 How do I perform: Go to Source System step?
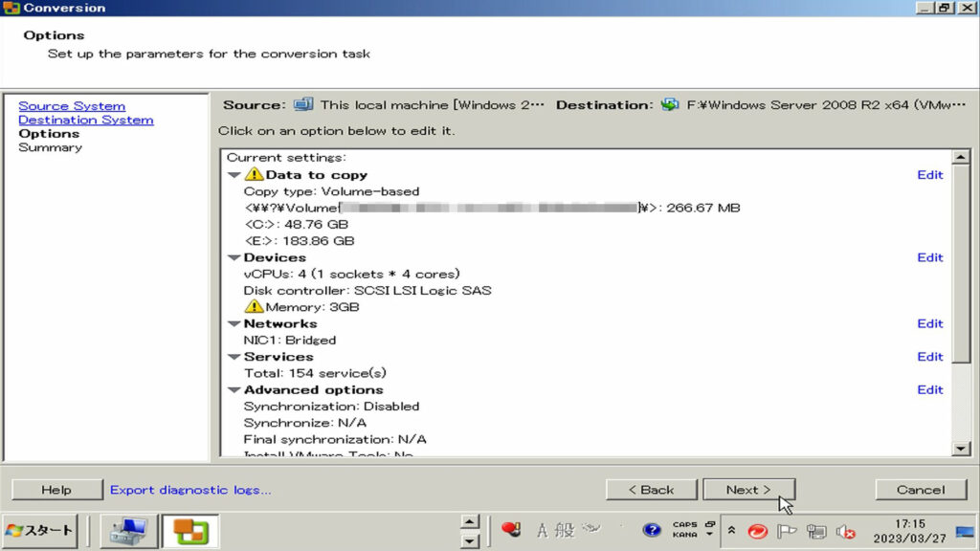(x=72, y=106)
